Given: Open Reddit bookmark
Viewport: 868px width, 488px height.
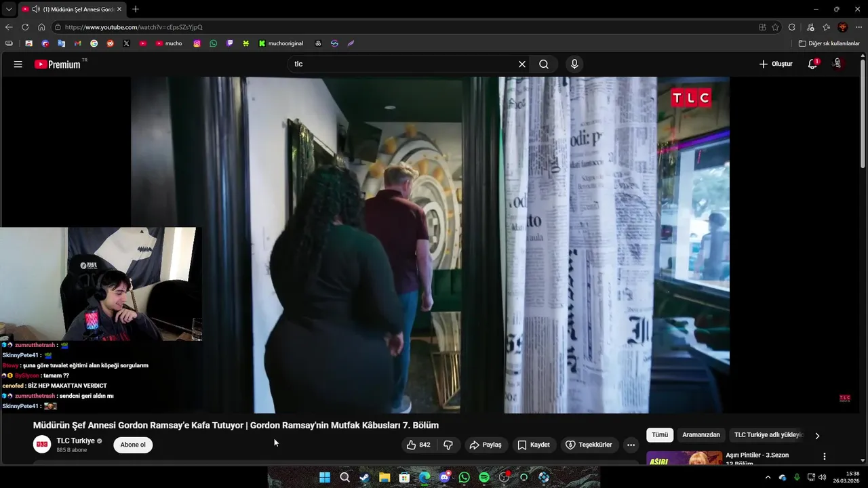Looking at the screenshot, I should click(110, 43).
